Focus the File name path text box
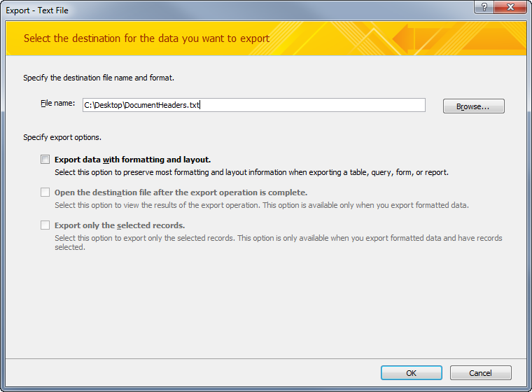The image size is (532, 392). coord(253,105)
